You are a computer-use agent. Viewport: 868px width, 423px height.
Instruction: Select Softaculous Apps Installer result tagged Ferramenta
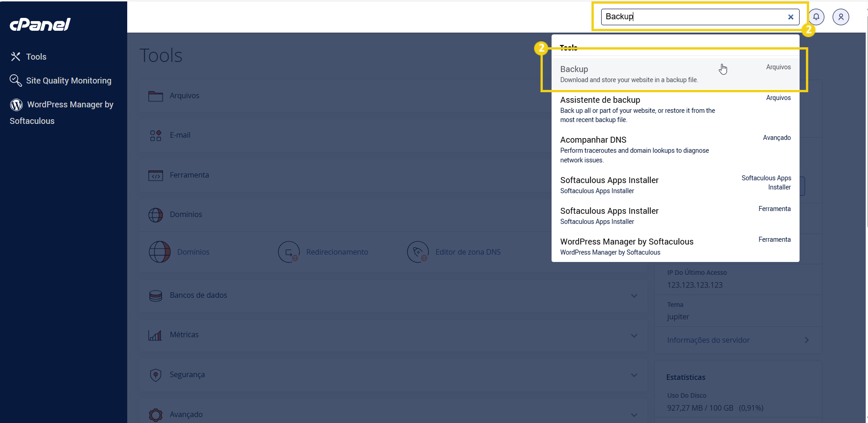tap(675, 216)
